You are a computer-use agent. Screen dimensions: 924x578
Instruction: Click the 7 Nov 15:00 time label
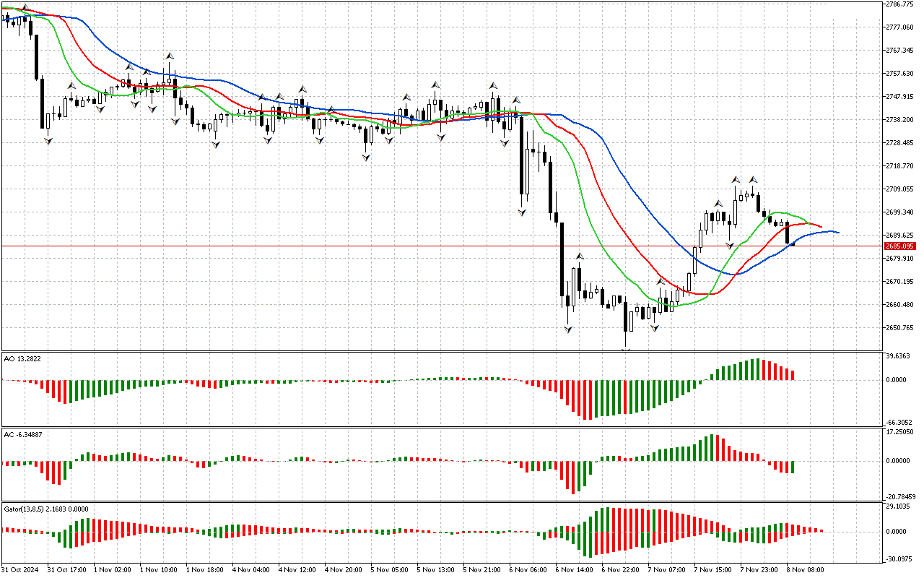(713, 570)
